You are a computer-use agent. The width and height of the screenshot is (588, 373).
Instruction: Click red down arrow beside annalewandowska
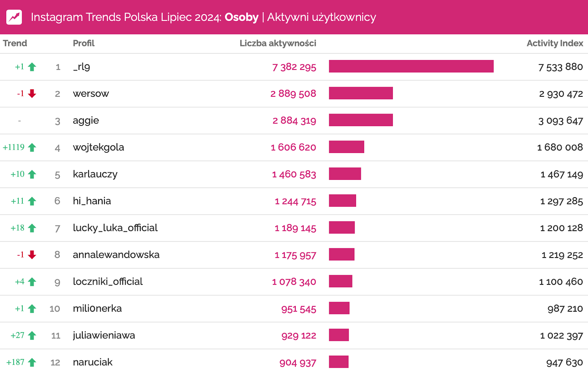coord(32,255)
